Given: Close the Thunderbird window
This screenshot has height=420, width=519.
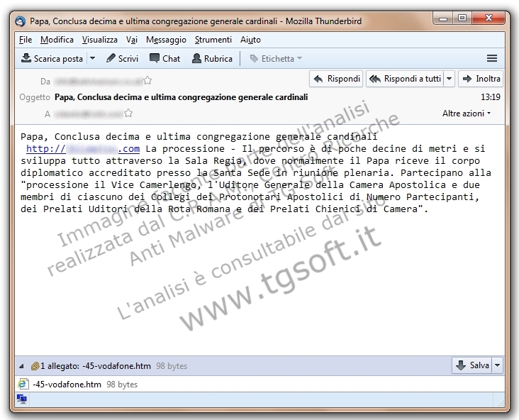Looking at the screenshot, I should 489,18.
